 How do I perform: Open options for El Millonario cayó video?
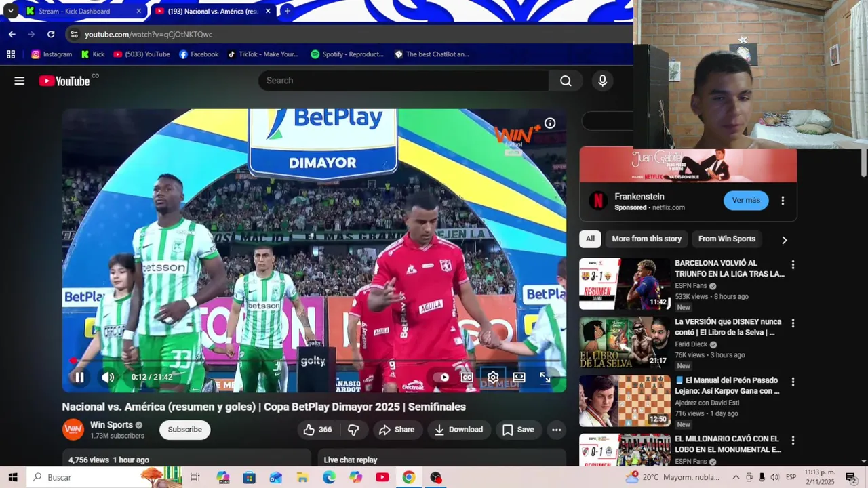(792, 441)
